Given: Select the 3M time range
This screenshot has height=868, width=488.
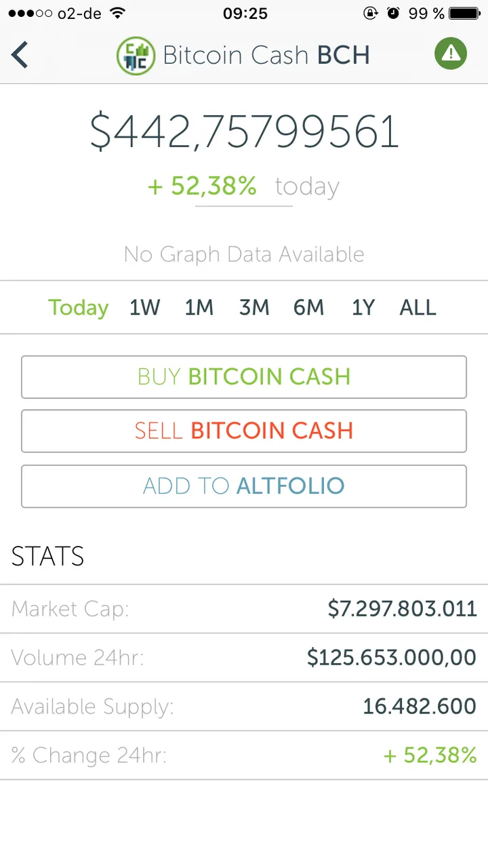Looking at the screenshot, I should (254, 308).
